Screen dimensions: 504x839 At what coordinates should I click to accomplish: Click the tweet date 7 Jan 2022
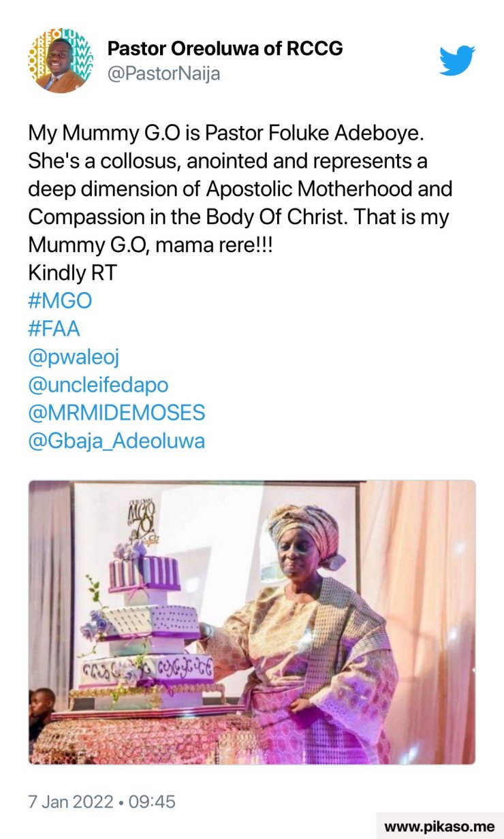tap(70, 802)
